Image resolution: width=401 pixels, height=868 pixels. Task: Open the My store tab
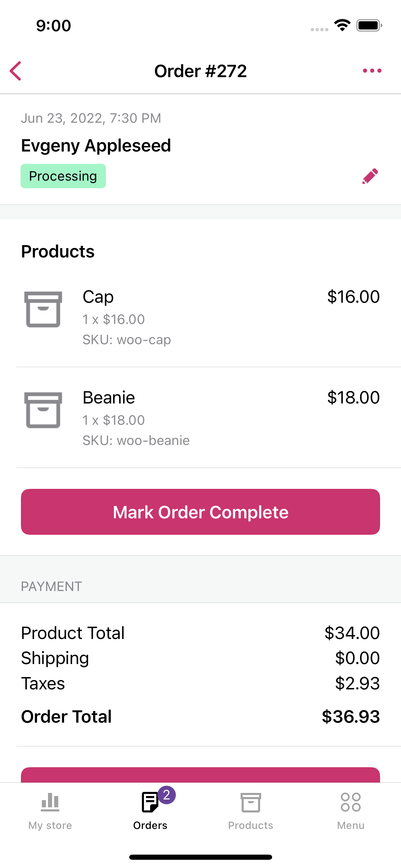50,811
